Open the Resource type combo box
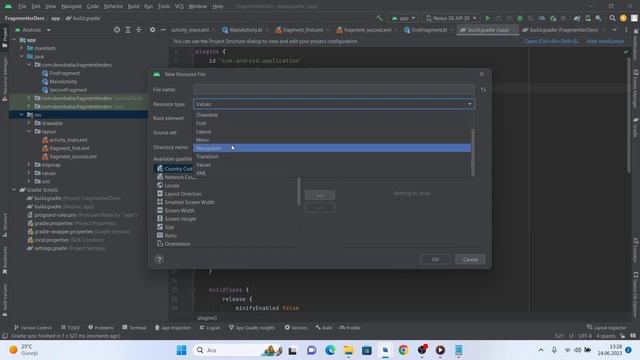The image size is (640, 360). point(334,104)
